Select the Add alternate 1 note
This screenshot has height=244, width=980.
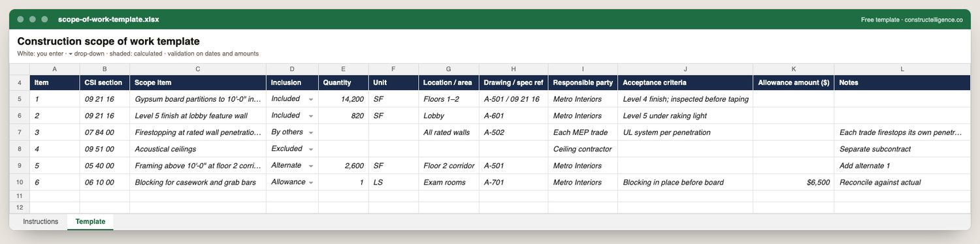click(x=902, y=166)
